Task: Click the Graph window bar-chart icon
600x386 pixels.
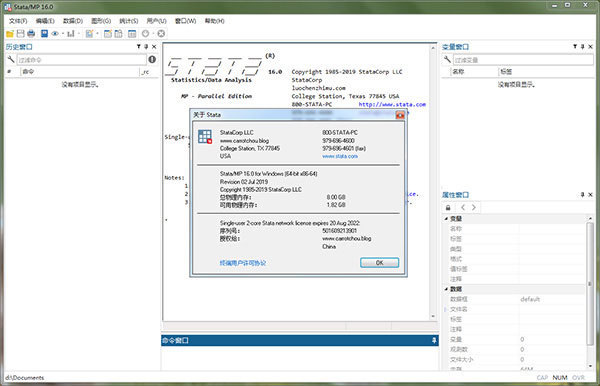Action: pyautogui.click(x=70, y=34)
